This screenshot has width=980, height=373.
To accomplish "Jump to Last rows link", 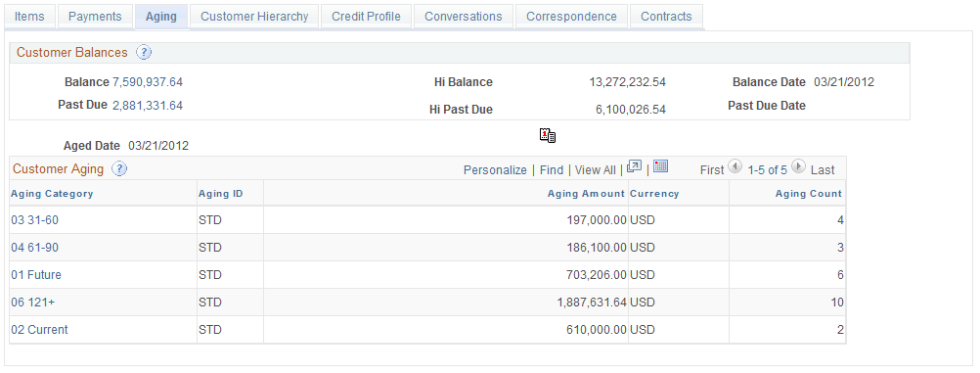I will coord(823,170).
